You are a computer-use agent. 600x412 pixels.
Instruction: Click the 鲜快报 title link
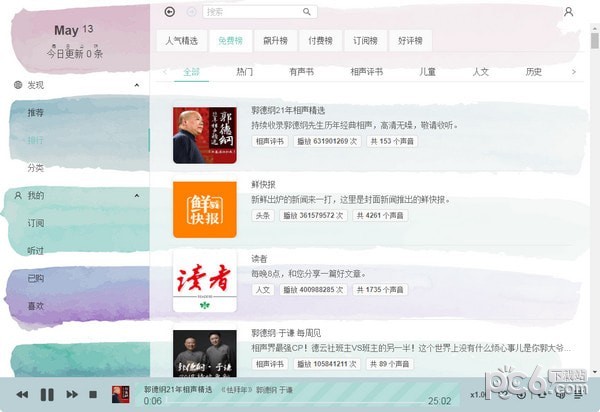[263, 185]
